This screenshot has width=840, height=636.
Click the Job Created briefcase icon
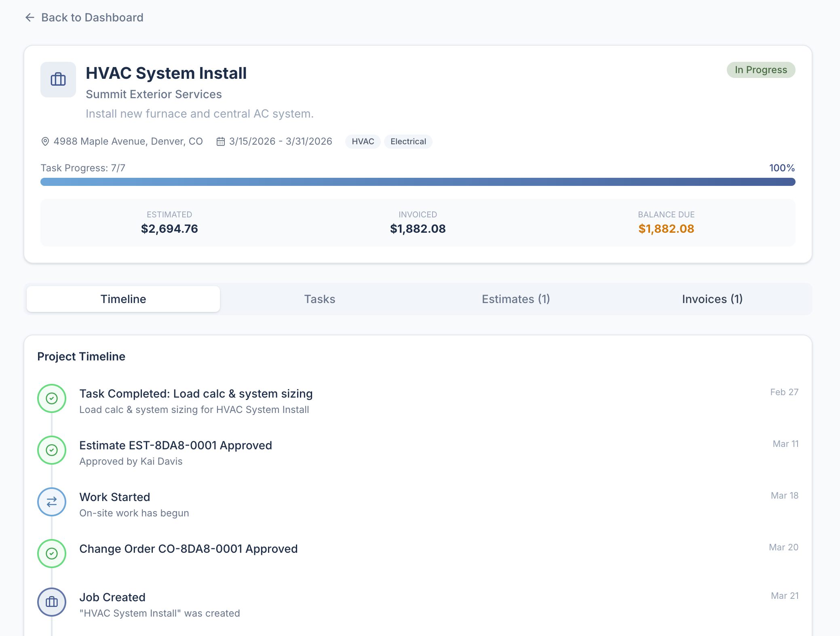click(x=52, y=602)
